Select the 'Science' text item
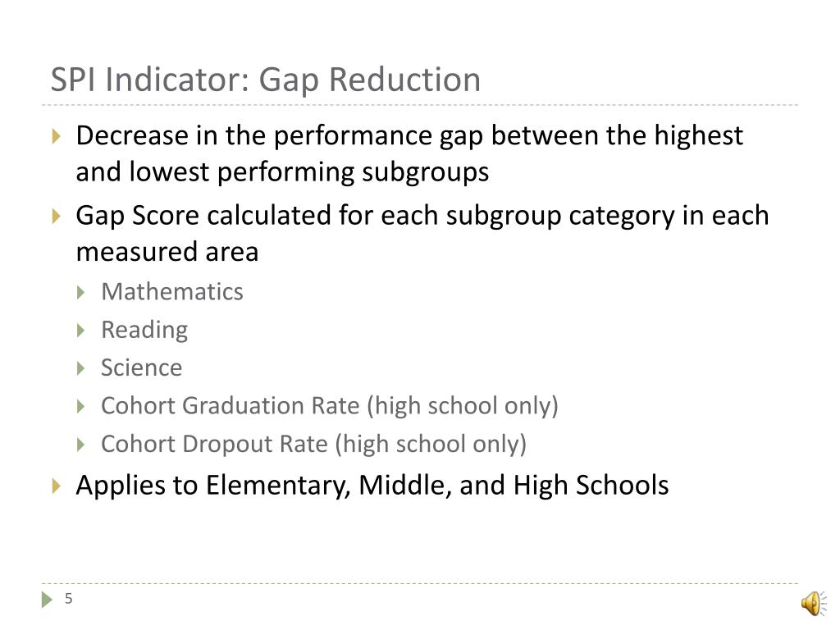The width and height of the screenshot is (840, 630). [141, 368]
